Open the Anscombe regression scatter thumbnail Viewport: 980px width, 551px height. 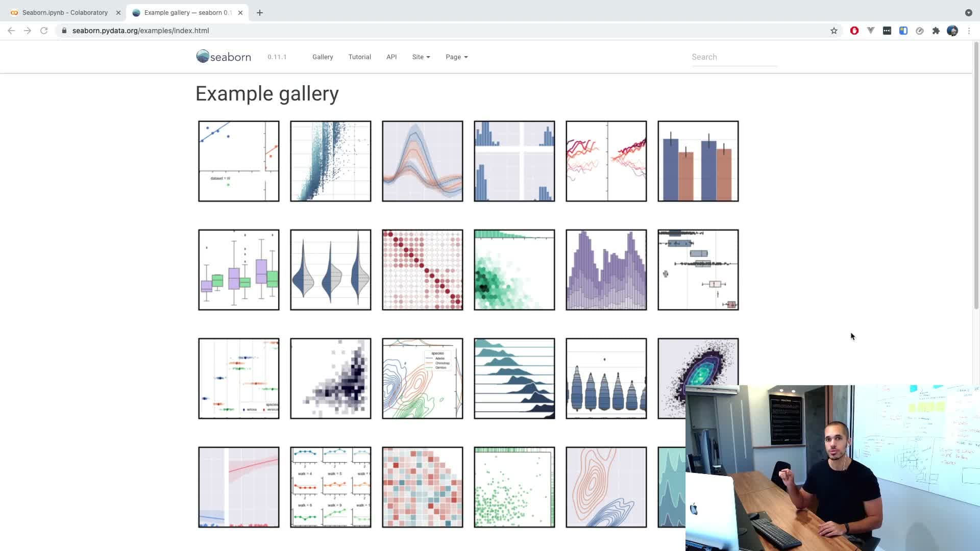[x=239, y=161]
